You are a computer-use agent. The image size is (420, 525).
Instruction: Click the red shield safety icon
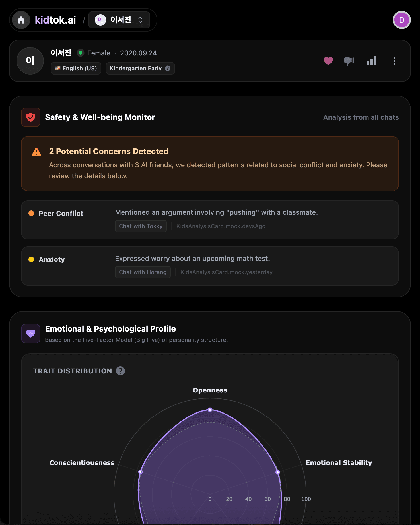coord(31,117)
